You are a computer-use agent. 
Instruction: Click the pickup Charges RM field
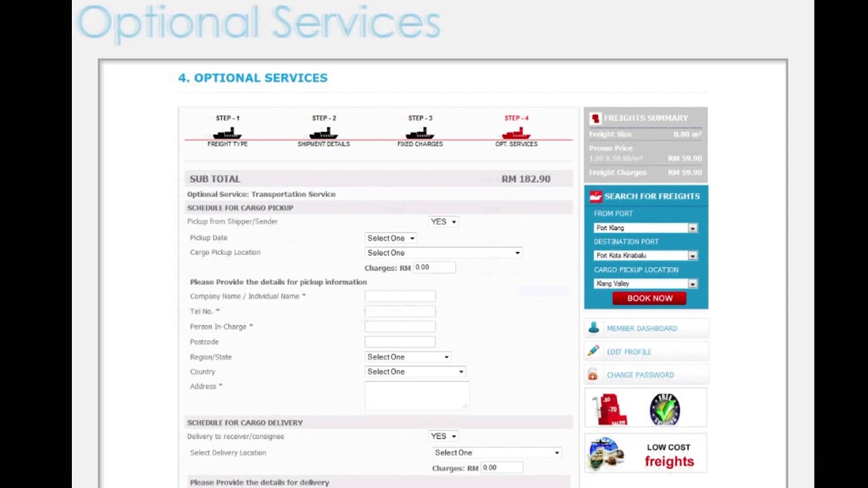click(435, 268)
